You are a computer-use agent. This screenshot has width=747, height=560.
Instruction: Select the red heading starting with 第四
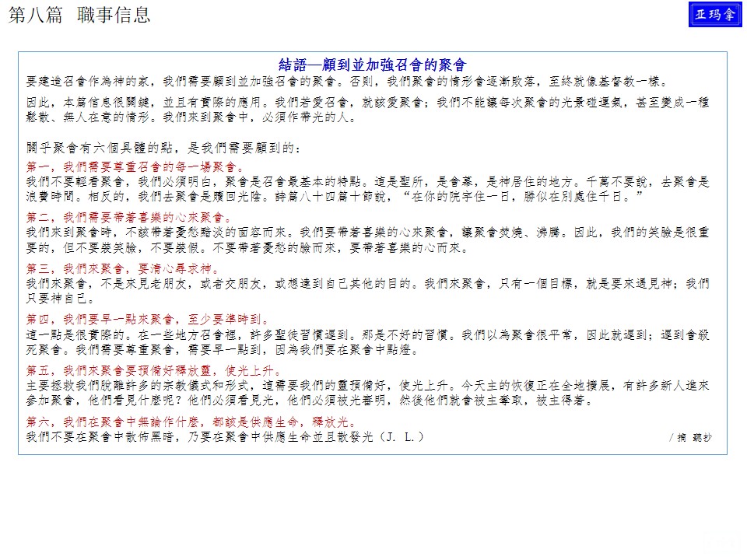[148, 320]
